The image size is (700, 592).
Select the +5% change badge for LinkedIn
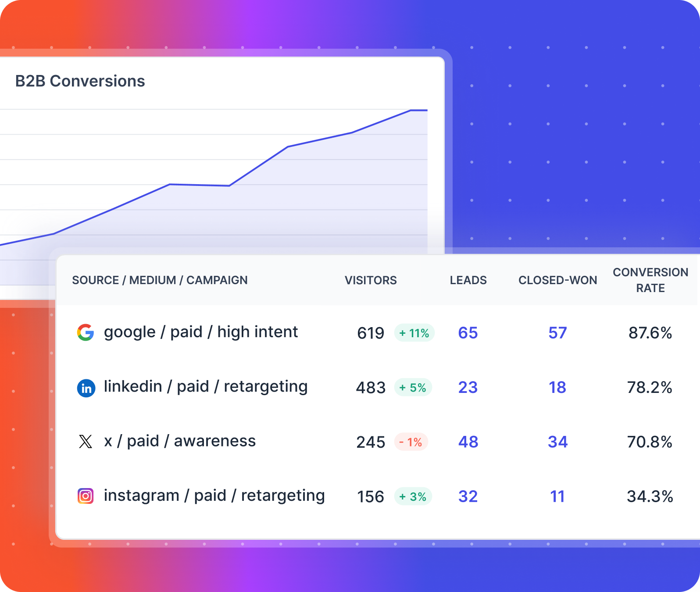click(x=413, y=388)
